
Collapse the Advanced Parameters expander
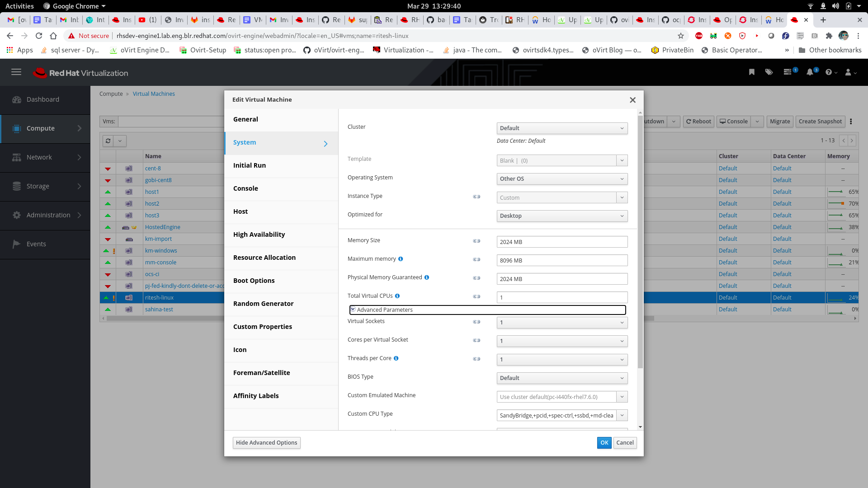point(354,310)
